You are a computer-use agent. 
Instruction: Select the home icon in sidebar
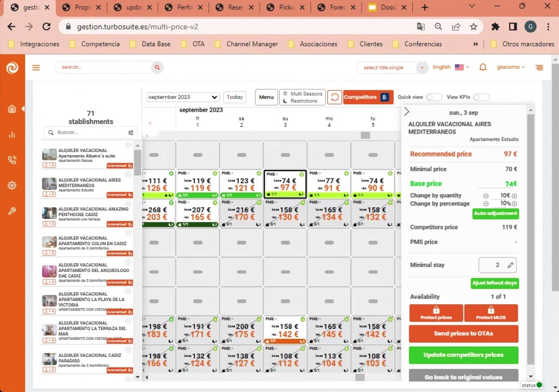[12, 108]
